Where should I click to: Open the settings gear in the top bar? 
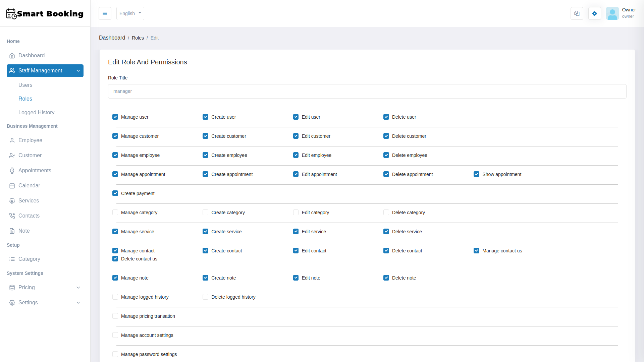[594, 13]
